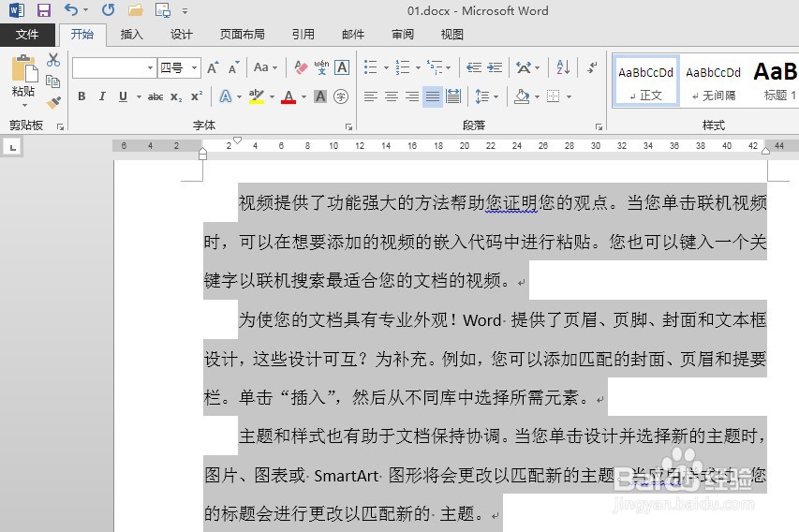Toggle character shading
The image size is (799, 532).
coord(320,96)
